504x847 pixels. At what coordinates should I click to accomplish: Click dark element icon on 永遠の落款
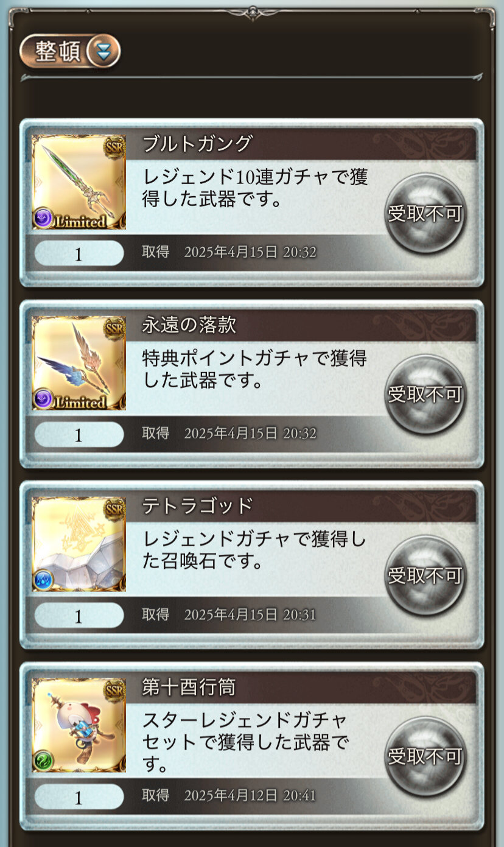(x=43, y=398)
